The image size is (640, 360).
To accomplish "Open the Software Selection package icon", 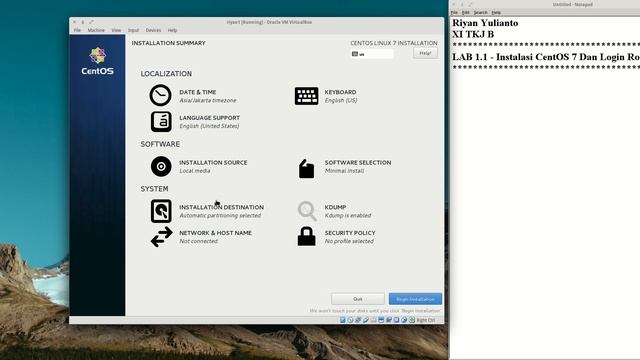I will [x=307, y=169].
